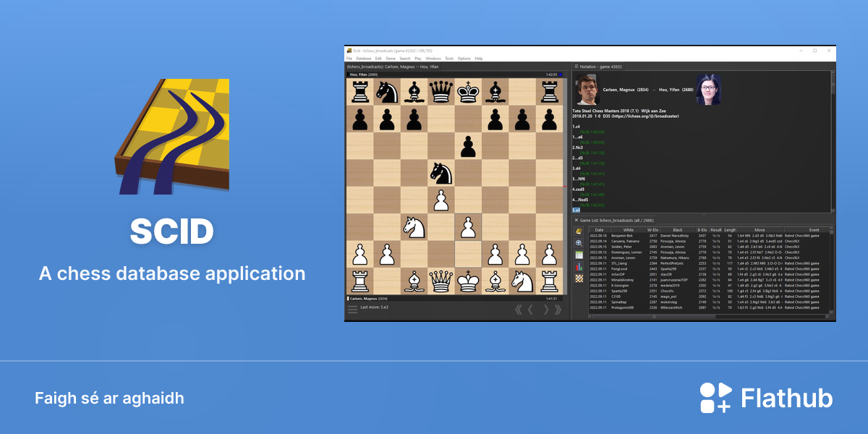Jump to the start of the game
The height and width of the screenshot is (434, 868).
click(519, 310)
